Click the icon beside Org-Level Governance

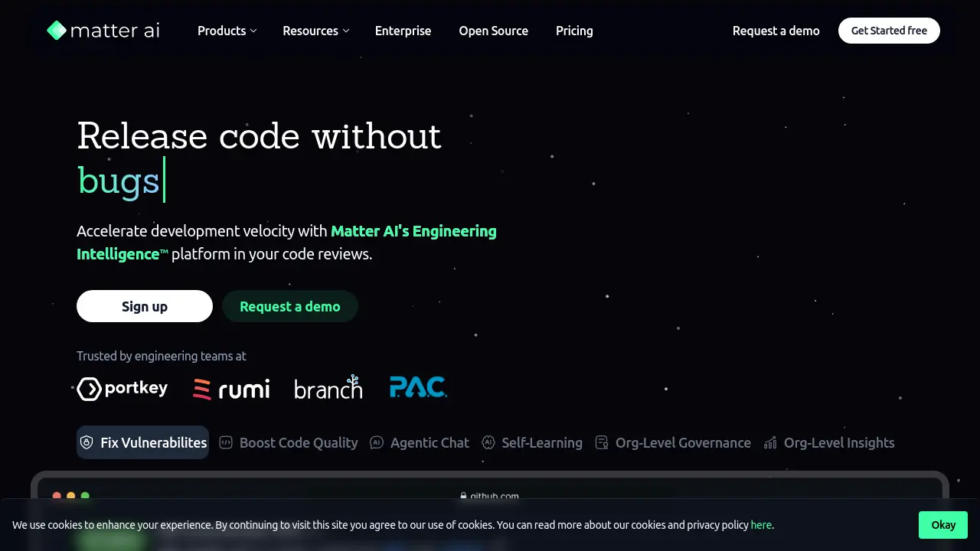[602, 442]
